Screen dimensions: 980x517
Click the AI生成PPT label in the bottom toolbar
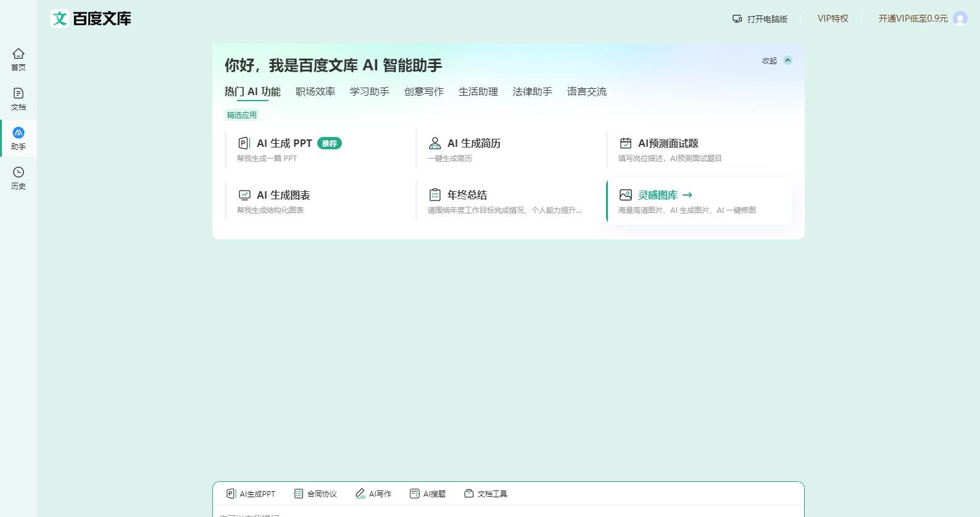(257, 494)
